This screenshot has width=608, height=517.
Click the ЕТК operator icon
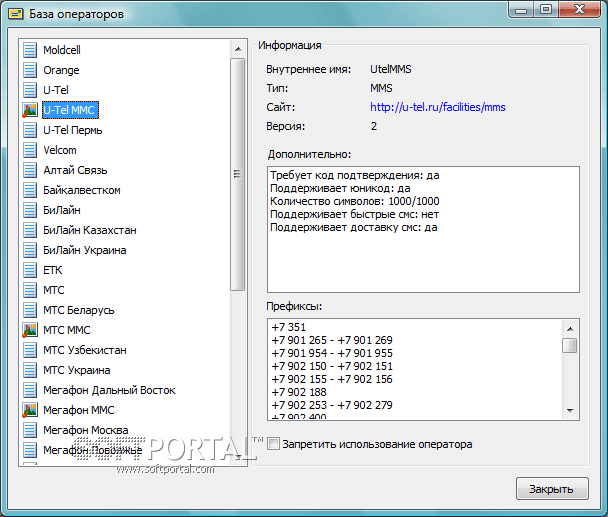click(x=30, y=270)
